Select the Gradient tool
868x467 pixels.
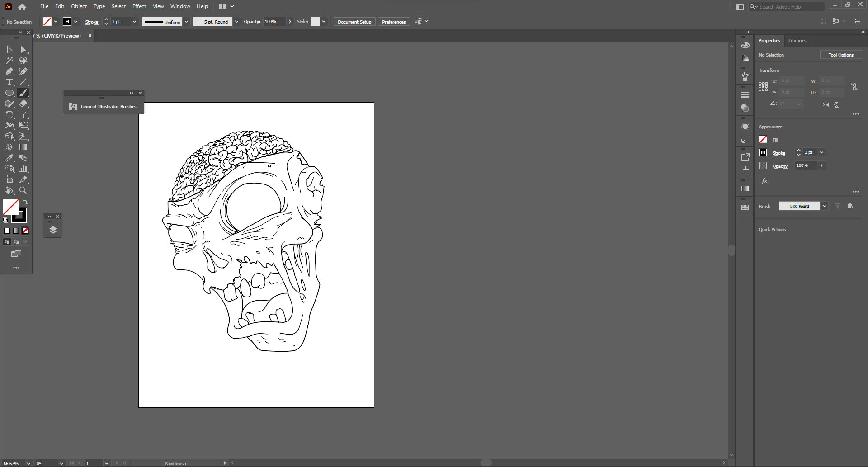click(x=23, y=147)
